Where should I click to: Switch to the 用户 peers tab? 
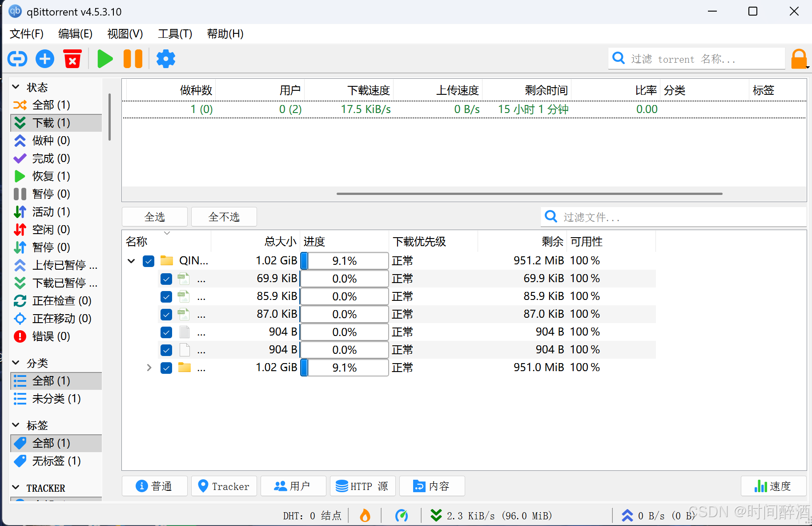click(x=293, y=486)
